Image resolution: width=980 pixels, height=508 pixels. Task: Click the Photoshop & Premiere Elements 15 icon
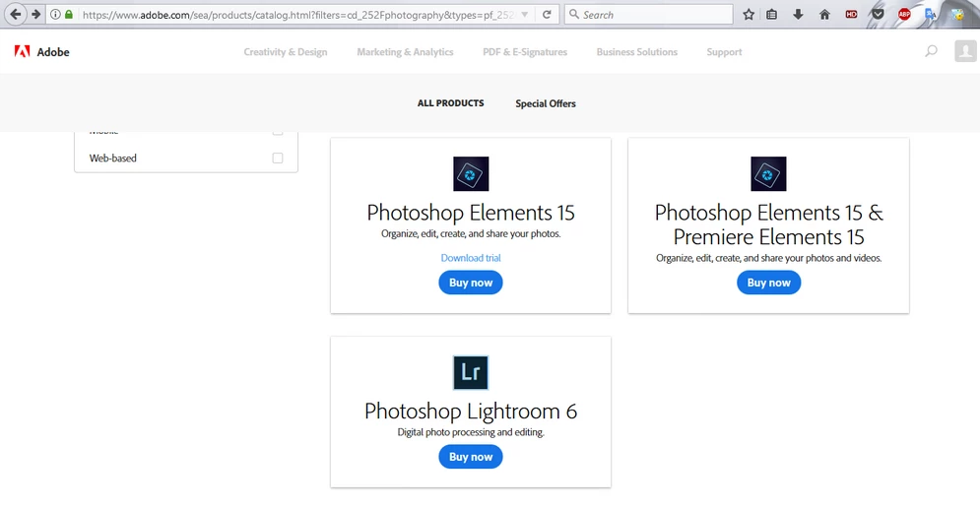click(769, 173)
